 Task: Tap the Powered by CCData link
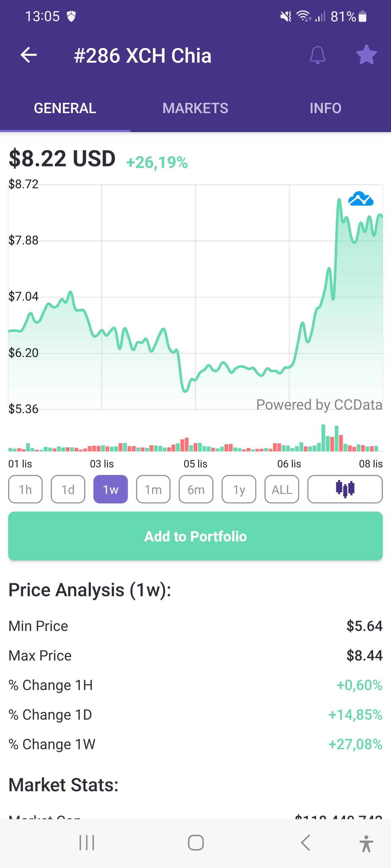tap(319, 404)
